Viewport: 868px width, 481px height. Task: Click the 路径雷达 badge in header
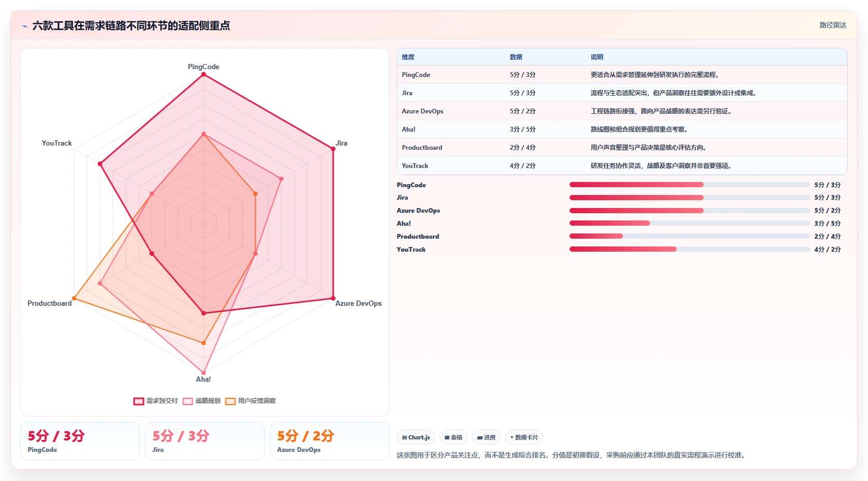833,25
